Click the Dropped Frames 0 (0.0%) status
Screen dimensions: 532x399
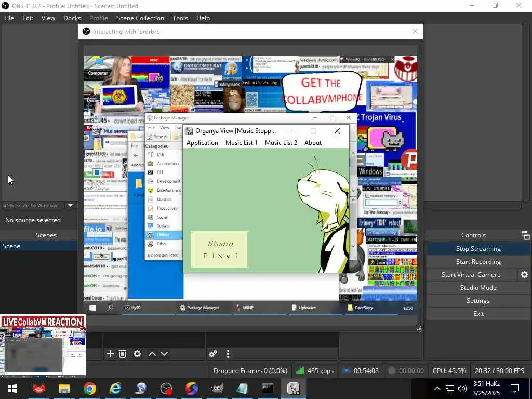tap(250, 370)
